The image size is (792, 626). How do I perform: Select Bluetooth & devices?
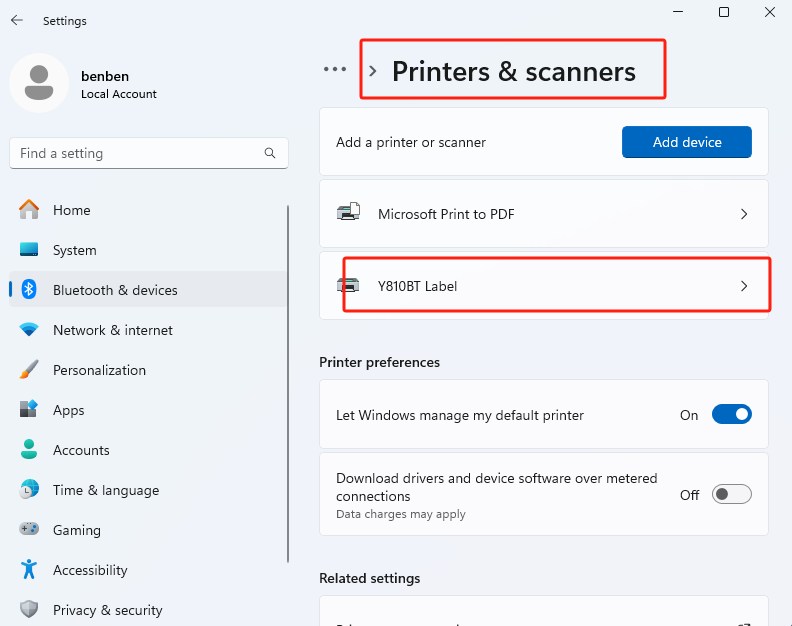148,290
